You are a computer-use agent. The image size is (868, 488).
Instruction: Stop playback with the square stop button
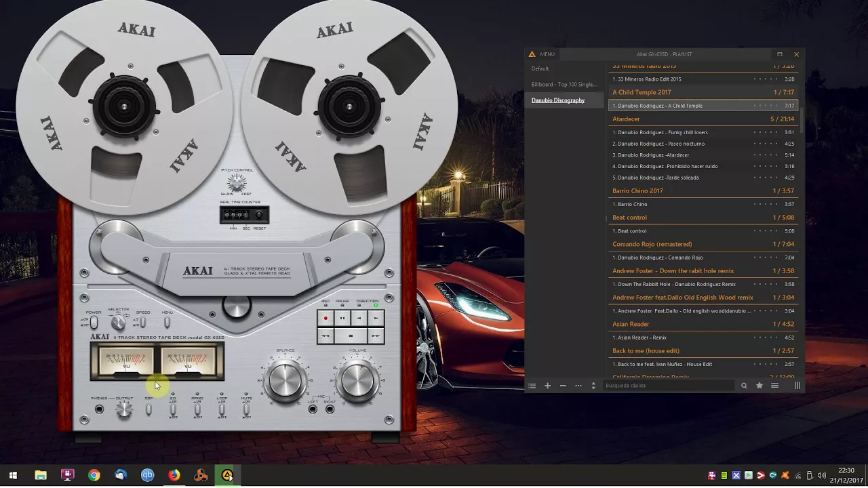coord(351,335)
